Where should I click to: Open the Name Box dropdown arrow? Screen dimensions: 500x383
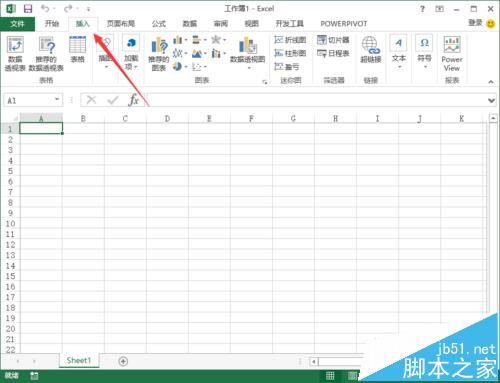pyautogui.click(x=57, y=100)
